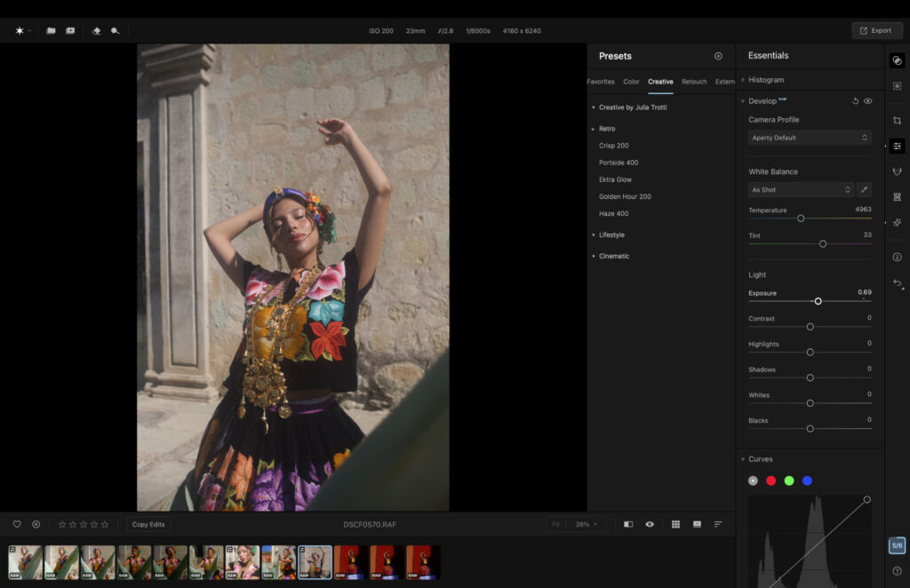This screenshot has width=910, height=588.
Task: Apply the Golden Hour 200 preset
Action: (625, 196)
